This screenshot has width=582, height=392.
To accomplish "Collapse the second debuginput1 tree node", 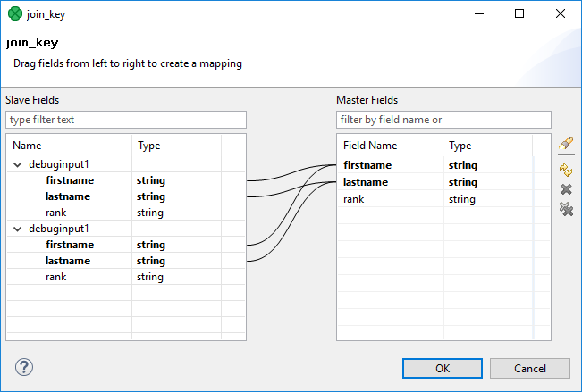I will tap(19, 229).
